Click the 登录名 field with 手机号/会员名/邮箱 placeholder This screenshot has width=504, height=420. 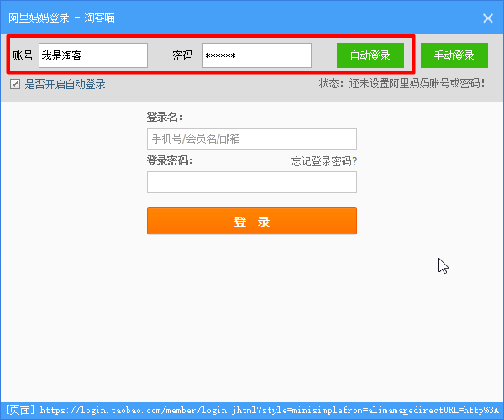pyautogui.click(x=252, y=139)
